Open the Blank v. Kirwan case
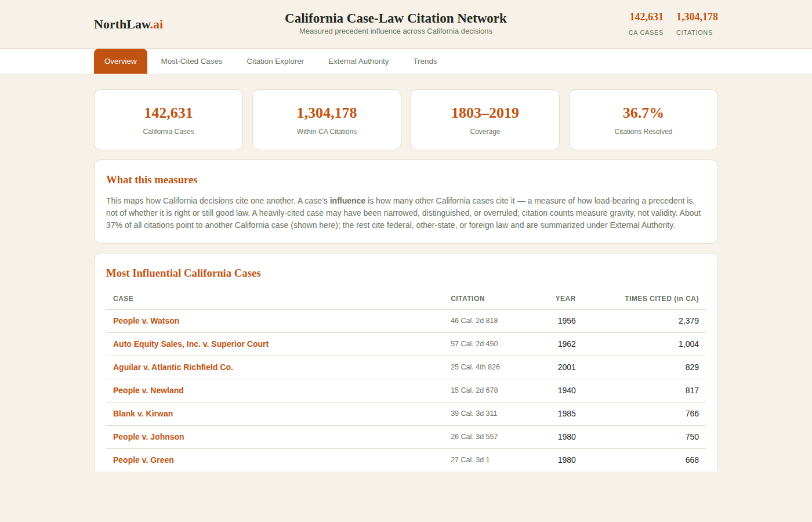The image size is (812, 522). click(143, 414)
